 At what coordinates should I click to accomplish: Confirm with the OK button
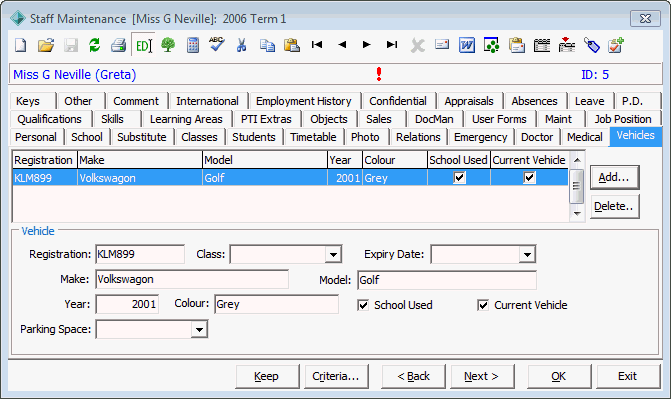(x=559, y=376)
